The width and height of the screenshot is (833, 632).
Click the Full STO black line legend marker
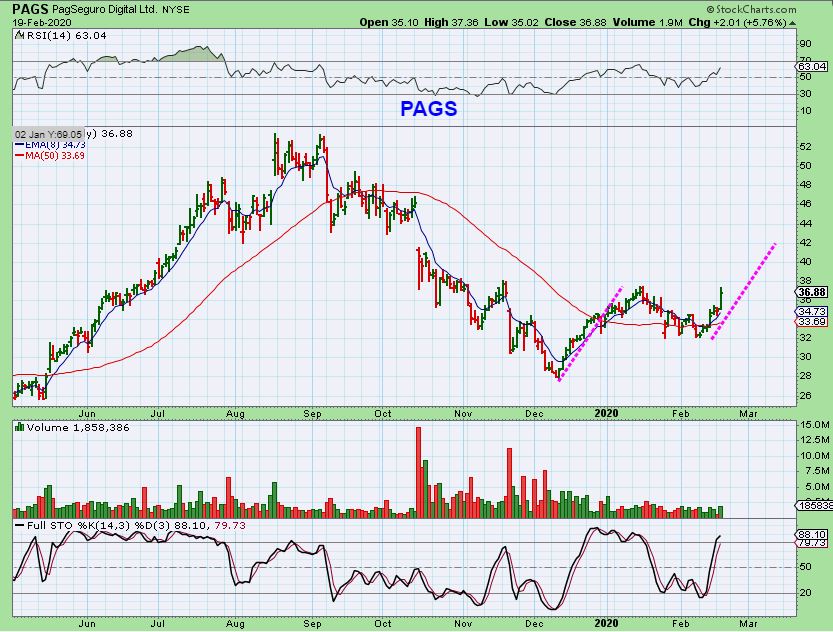[19, 525]
